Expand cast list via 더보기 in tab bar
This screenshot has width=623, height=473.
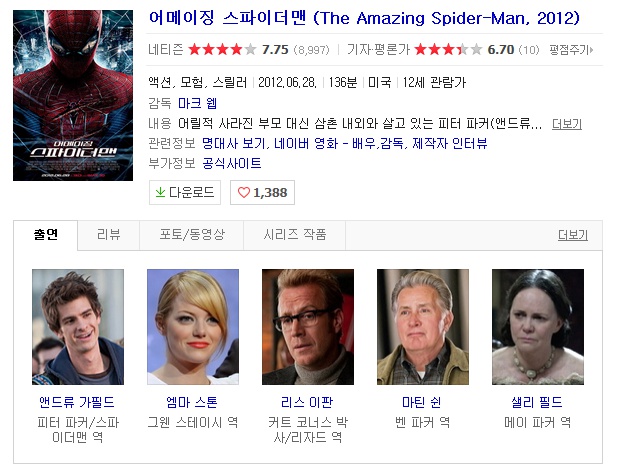pos(573,235)
